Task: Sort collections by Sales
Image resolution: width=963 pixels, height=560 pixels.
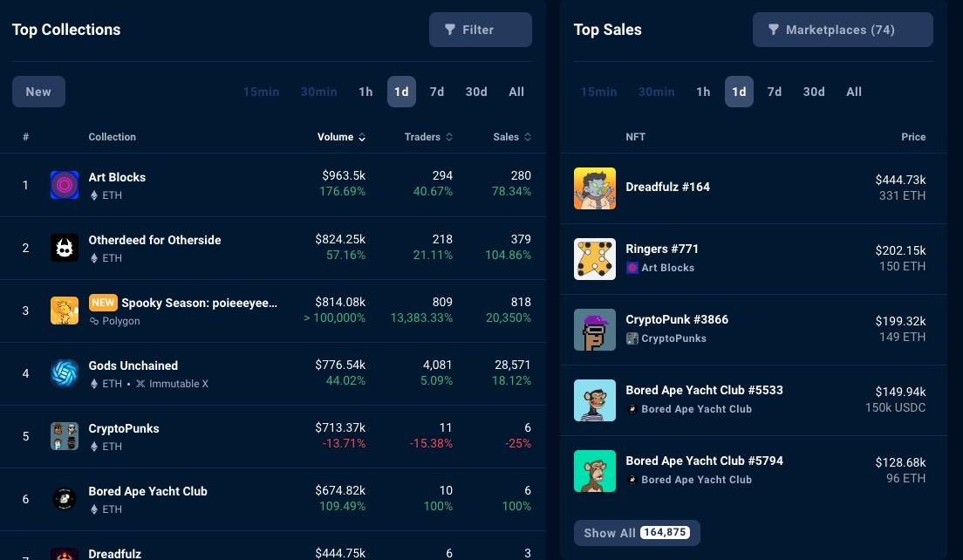Action: 512,137
